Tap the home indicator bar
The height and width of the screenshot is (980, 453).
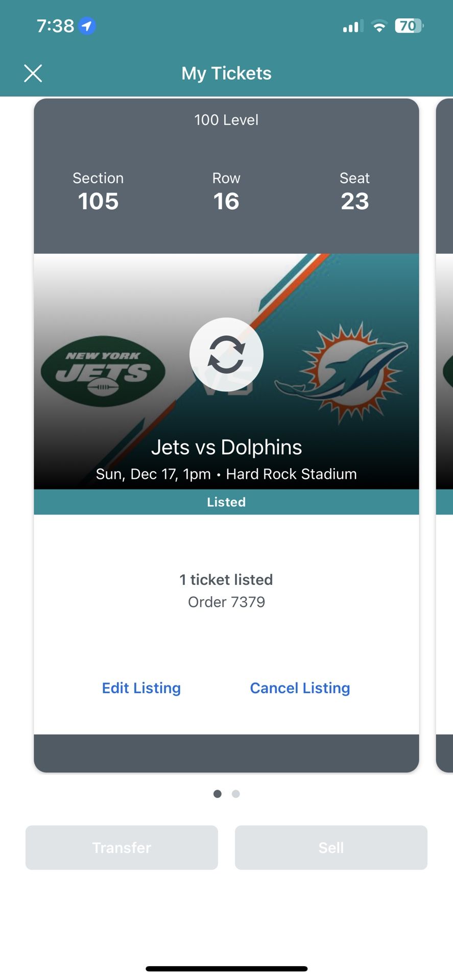(226, 969)
